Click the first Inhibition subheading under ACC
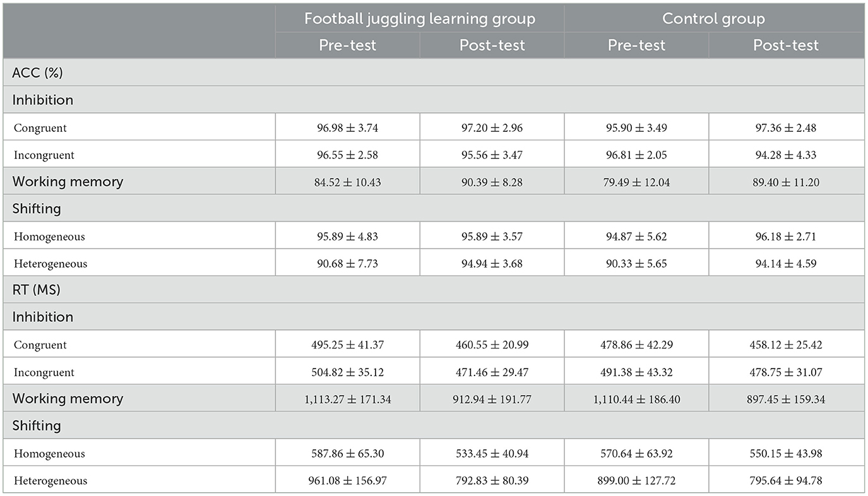The width and height of the screenshot is (868, 496). coord(43,100)
